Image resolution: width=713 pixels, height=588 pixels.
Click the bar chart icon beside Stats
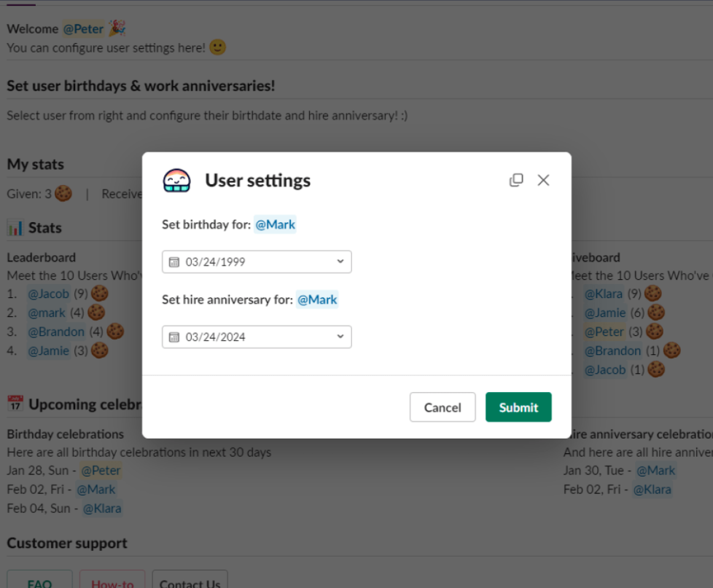15,227
